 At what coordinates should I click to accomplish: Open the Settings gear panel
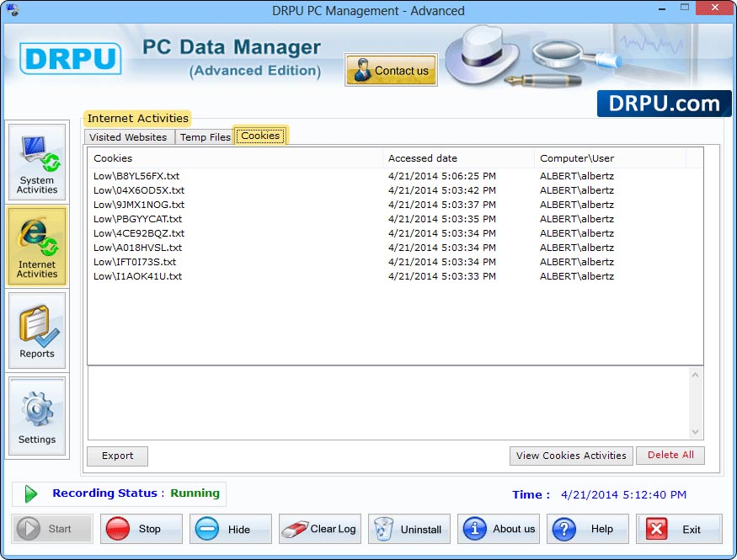point(37,416)
